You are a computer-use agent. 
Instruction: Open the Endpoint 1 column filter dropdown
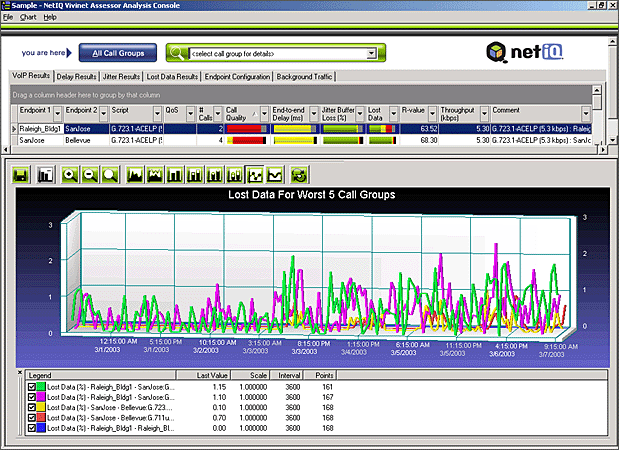pos(58,114)
